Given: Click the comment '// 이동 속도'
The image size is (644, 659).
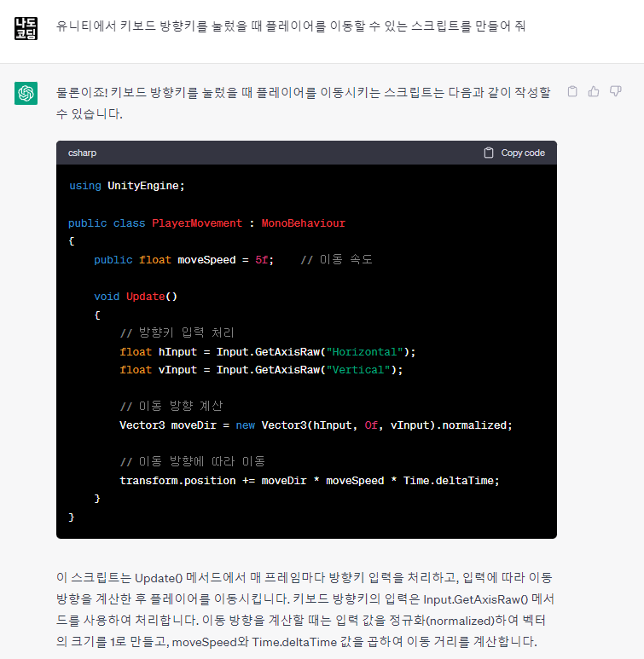Looking at the screenshot, I should (x=337, y=260).
